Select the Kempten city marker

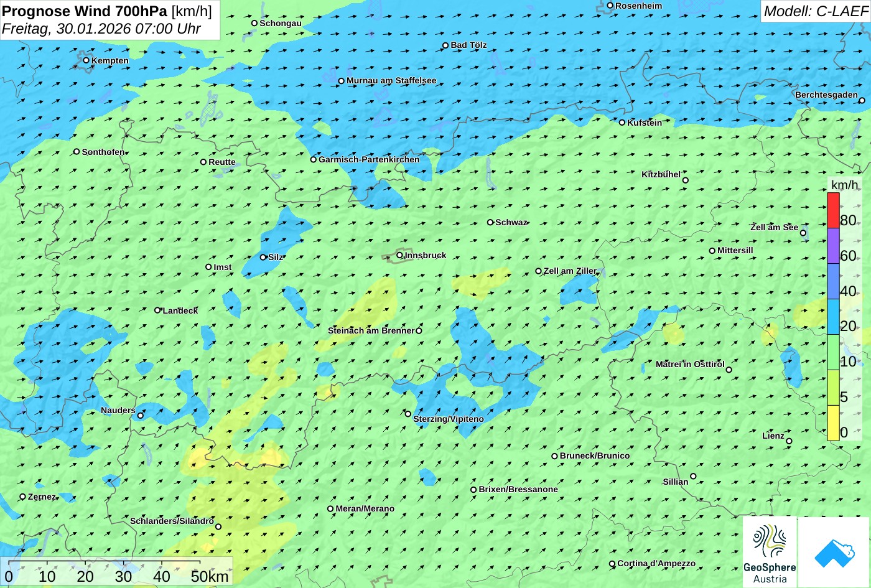(x=86, y=60)
